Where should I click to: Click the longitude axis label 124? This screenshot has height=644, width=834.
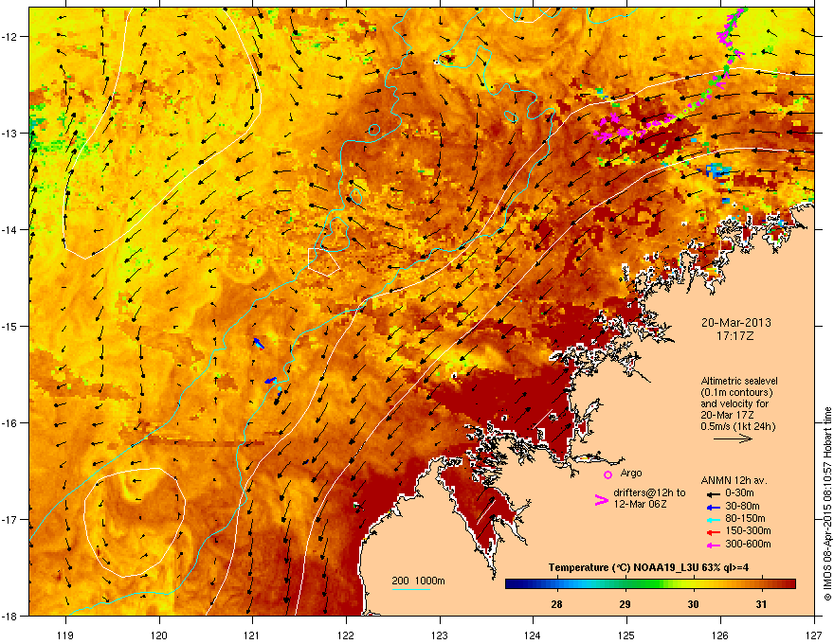[534, 635]
